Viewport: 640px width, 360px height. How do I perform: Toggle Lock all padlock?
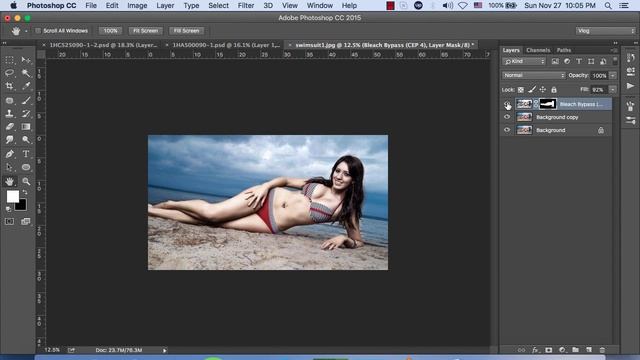(x=554, y=89)
